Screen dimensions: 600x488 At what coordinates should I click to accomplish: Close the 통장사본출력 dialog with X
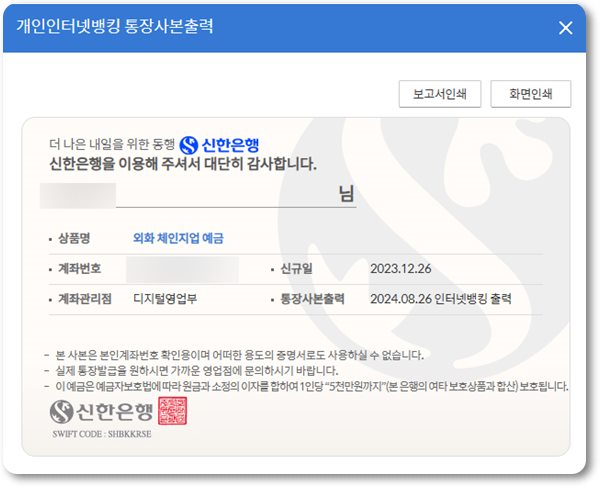pyautogui.click(x=566, y=28)
